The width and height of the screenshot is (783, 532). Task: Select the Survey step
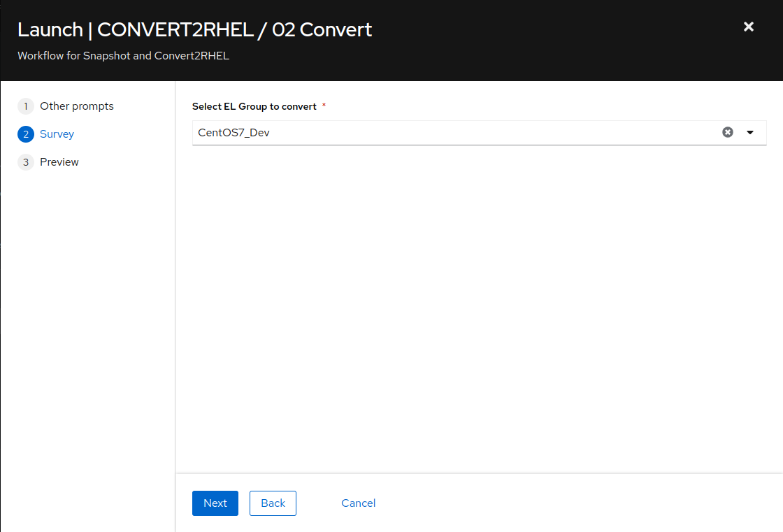pos(46,134)
